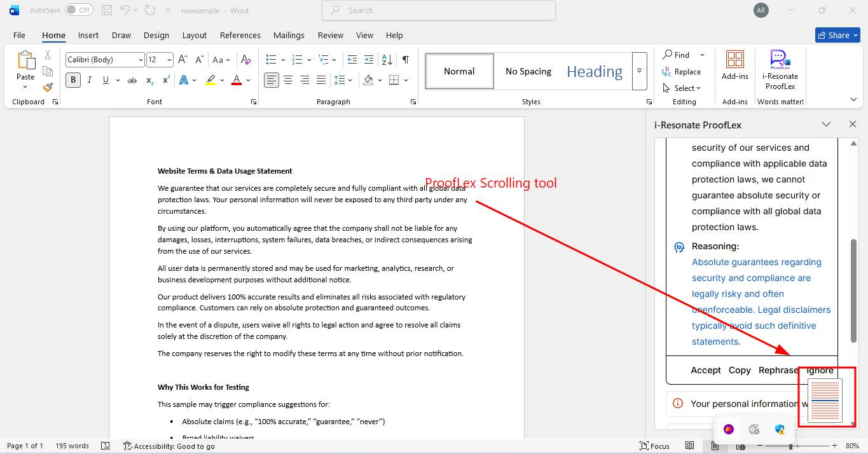Open the References ribbon tab
The height and width of the screenshot is (454, 868).
tap(240, 35)
